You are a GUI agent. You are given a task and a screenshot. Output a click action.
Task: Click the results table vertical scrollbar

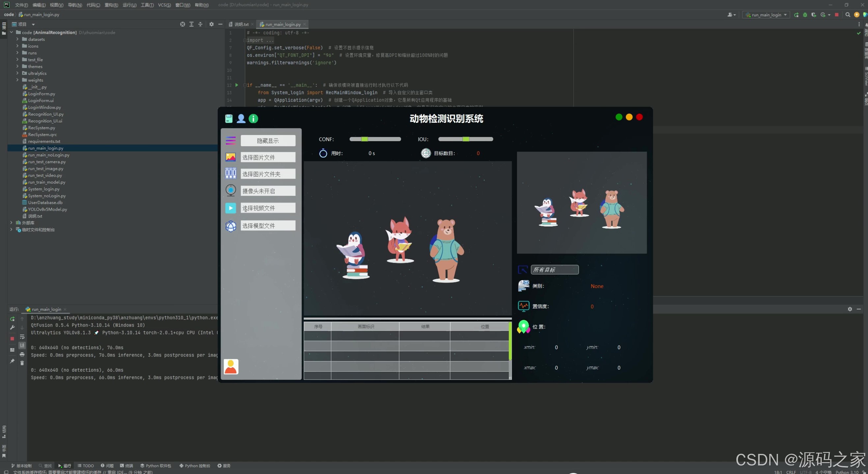click(510, 351)
